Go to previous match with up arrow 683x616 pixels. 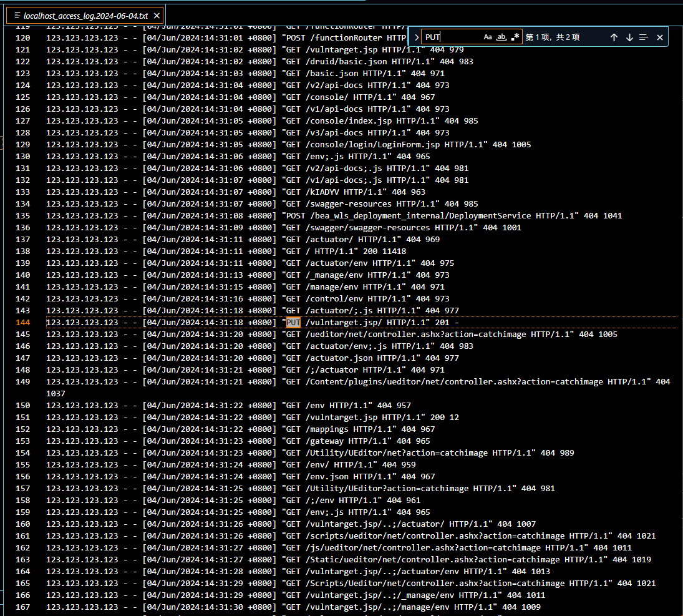pyautogui.click(x=614, y=37)
